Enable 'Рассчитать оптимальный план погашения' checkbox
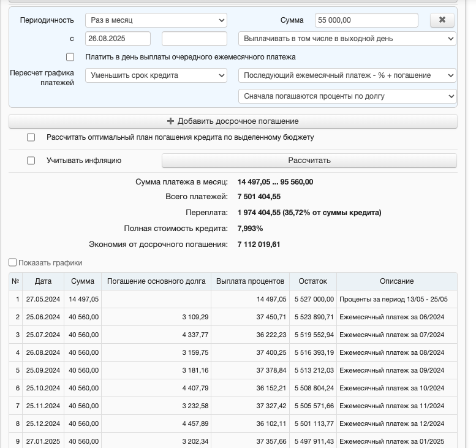The image size is (476, 448). pyautogui.click(x=31, y=137)
